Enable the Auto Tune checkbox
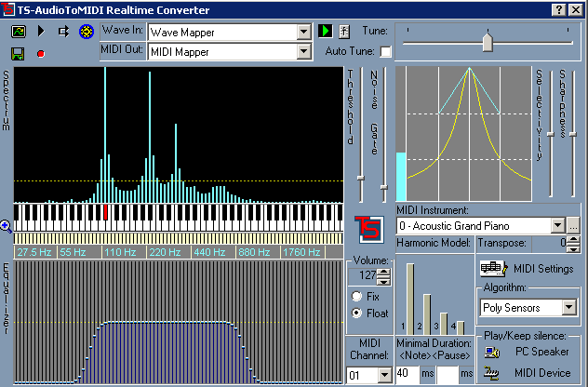Screen dimensions: 588x387 pos(385,51)
